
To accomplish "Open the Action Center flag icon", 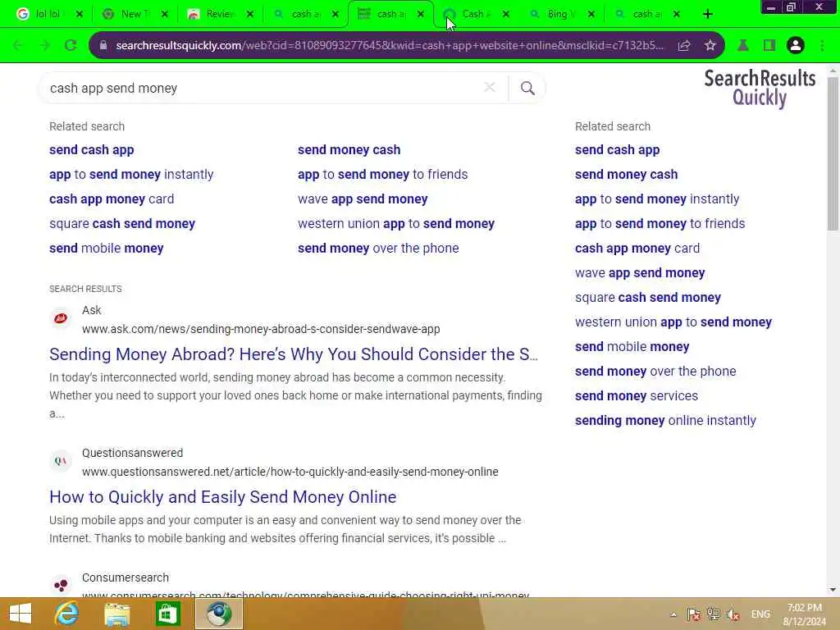I will tap(694, 614).
